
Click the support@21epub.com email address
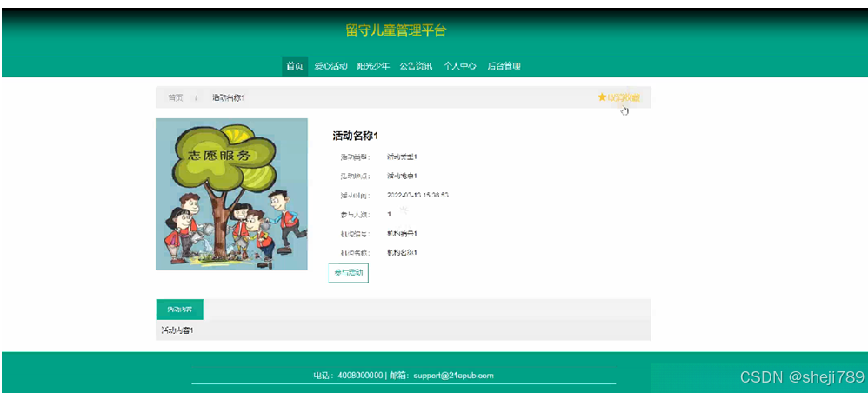tap(452, 376)
